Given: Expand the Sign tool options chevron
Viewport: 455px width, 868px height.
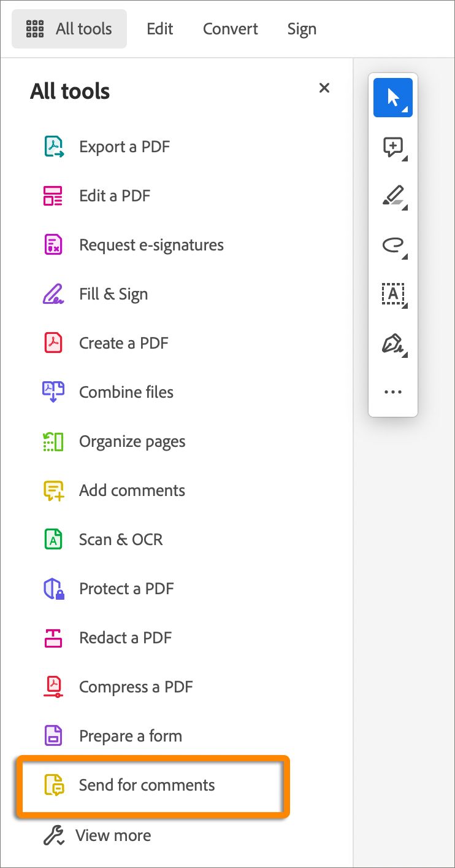Looking at the screenshot, I should coord(403,354).
